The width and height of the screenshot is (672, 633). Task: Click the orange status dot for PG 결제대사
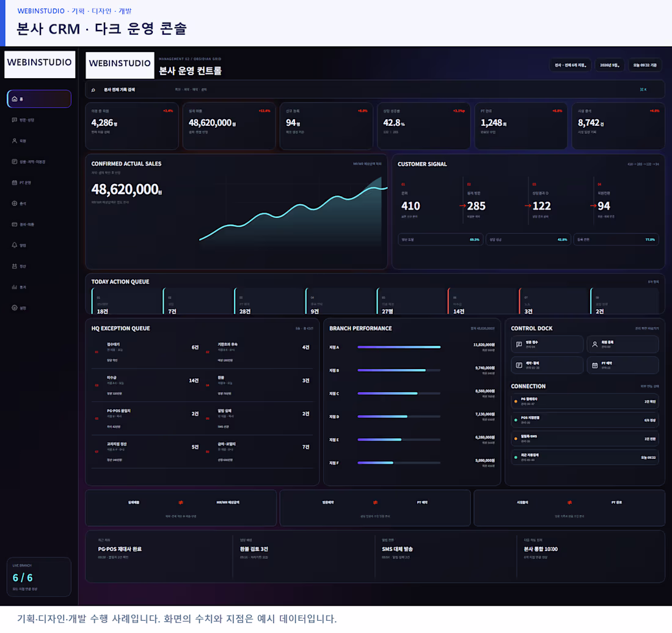[516, 401]
